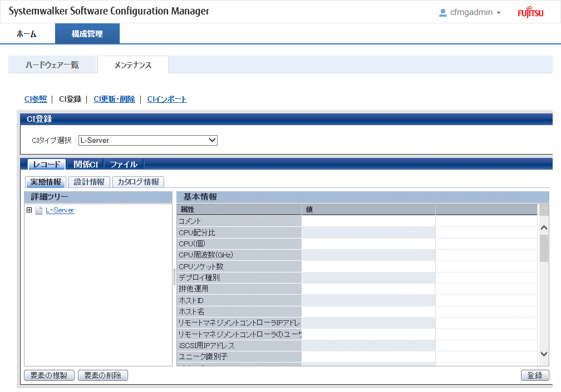Click the 値 column header

368,210
